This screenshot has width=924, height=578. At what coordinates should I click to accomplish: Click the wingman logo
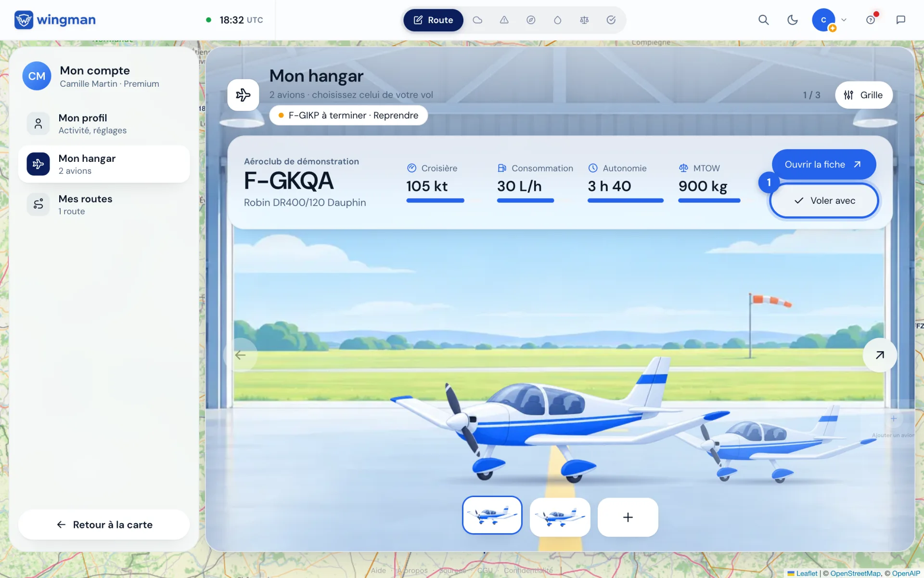[x=55, y=20]
